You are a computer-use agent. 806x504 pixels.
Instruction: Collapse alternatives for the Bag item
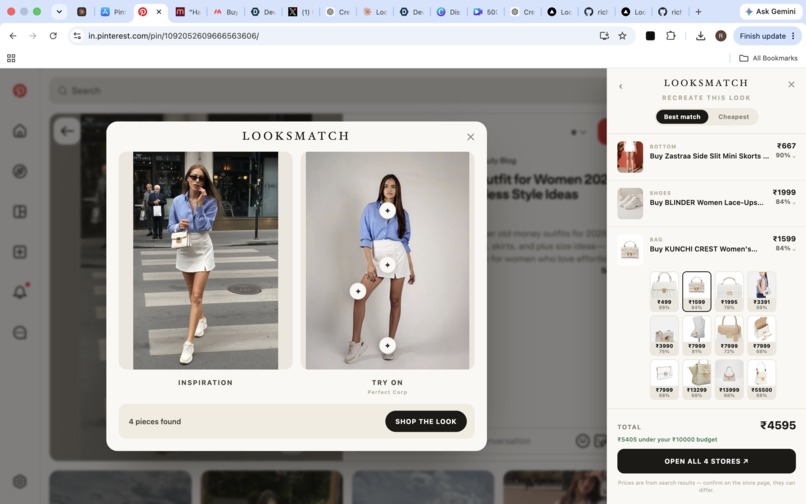786,248
